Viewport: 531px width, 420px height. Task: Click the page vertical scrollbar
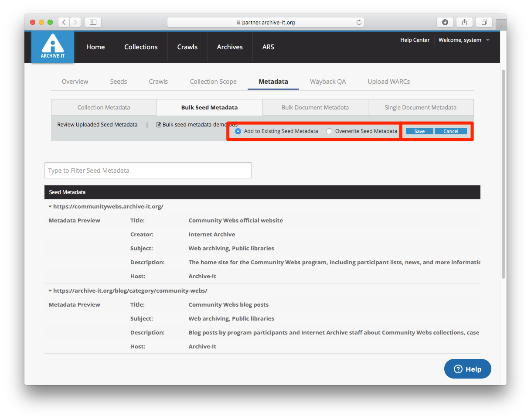(x=503, y=174)
